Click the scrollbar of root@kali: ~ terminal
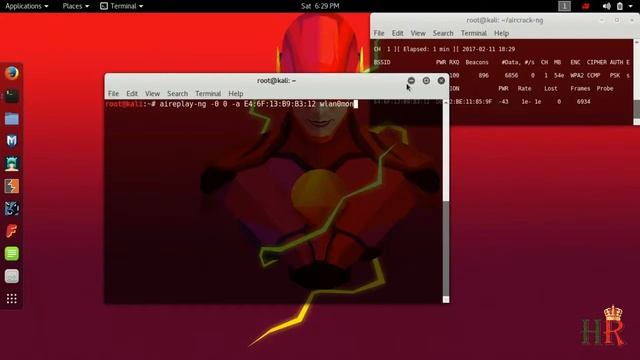The image size is (640, 360). click(x=446, y=201)
